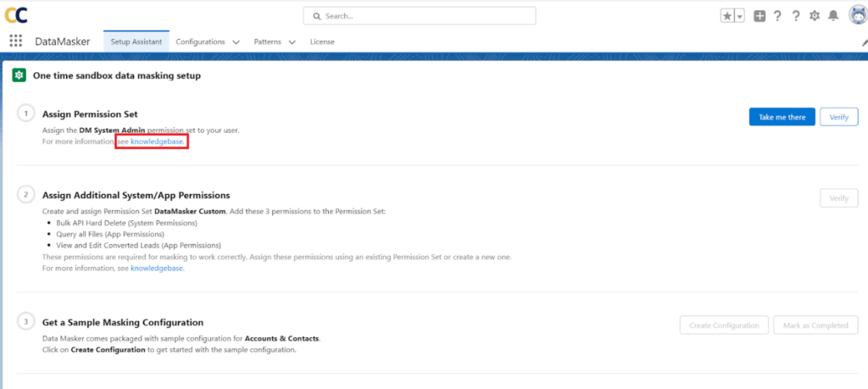Open user profile avatar menu
868x389 pixels.
tap(855, 15)
